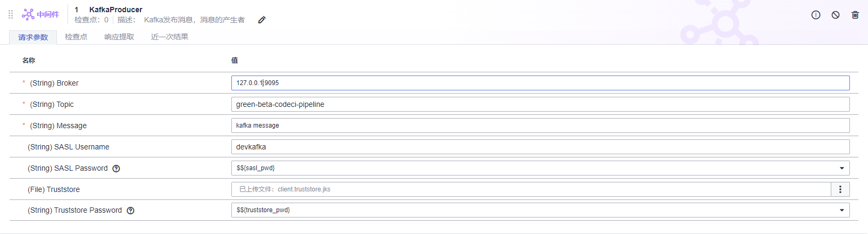Click the SASL Password help icon

[116, 169]
